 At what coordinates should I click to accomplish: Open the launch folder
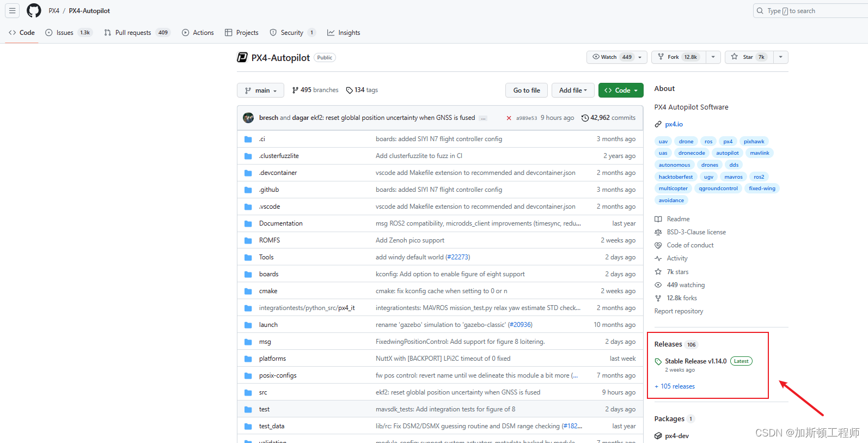point(268,325)
